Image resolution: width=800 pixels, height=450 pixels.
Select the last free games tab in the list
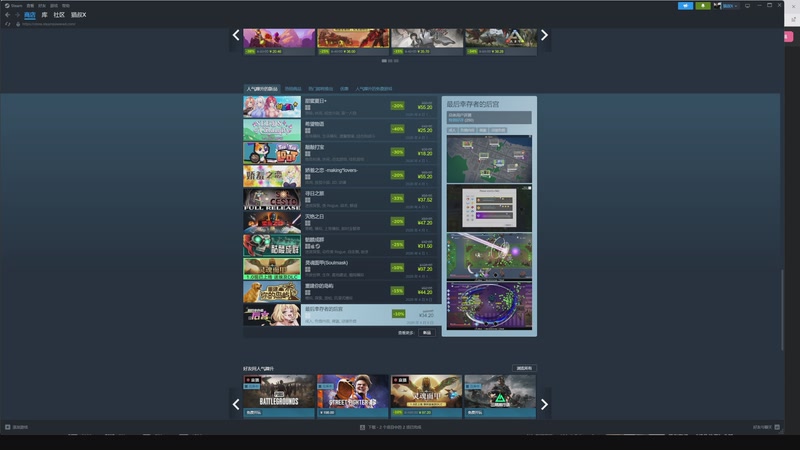click(x=374, y=89)
